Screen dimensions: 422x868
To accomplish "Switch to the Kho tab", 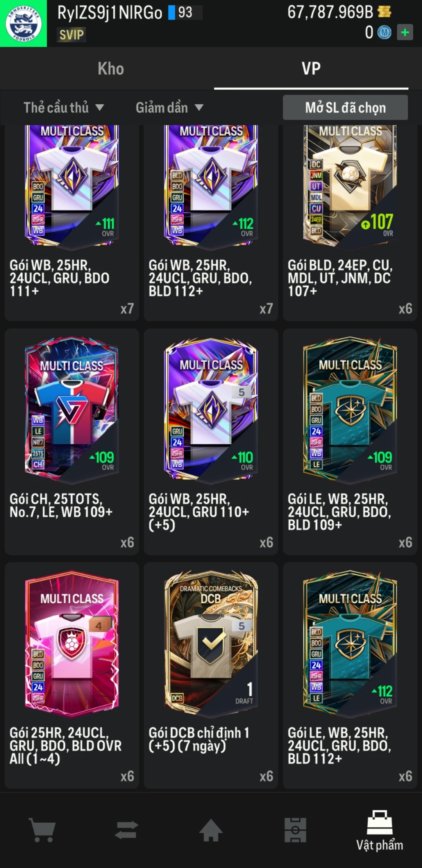I will pos(111,69).
